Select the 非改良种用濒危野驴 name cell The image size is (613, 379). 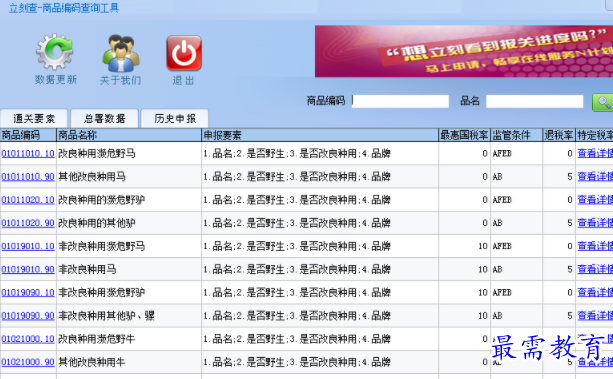129,293
